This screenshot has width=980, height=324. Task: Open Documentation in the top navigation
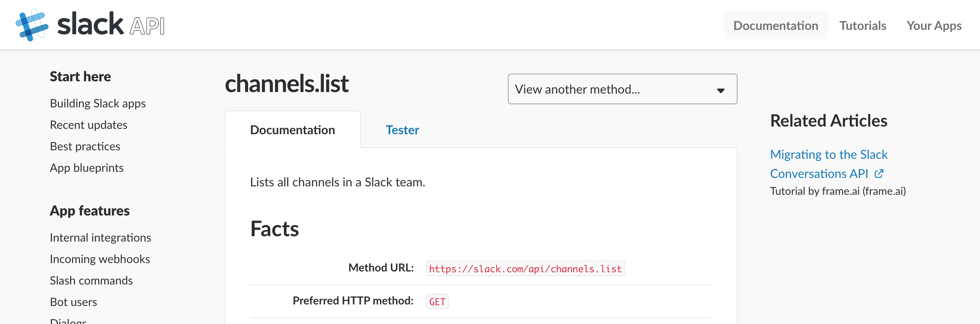775,25
